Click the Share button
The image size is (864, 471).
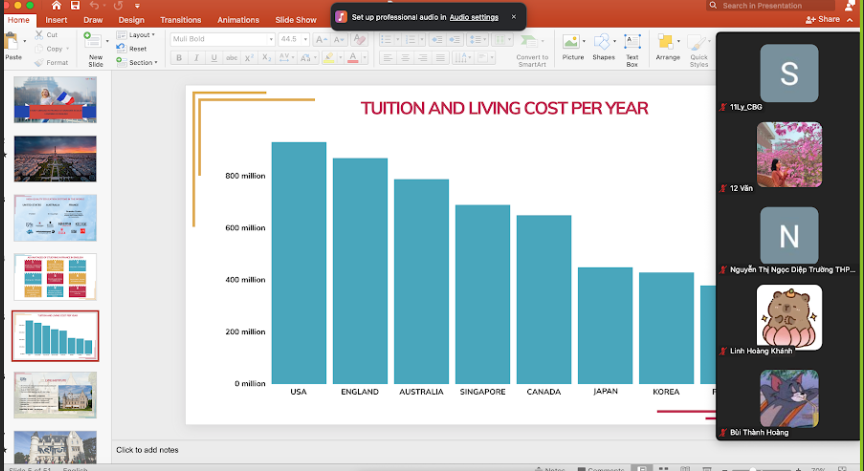tap(824, 20)
